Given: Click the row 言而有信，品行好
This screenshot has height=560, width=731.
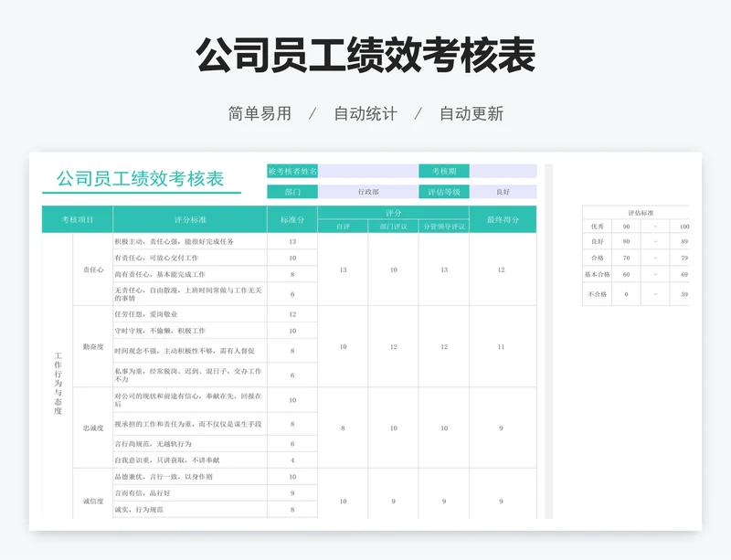Looking at the screenshot, I should pyautogui.click(x=190, y=493).
